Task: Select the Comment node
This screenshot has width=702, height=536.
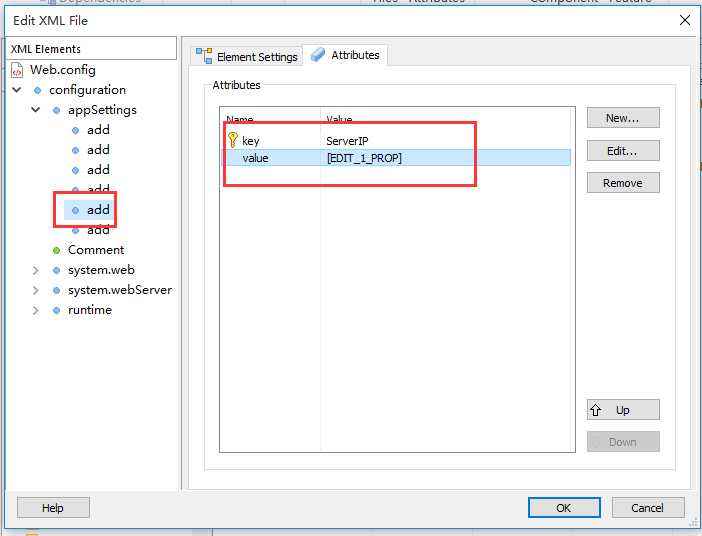Action: pyautogui.click(x=96, y=250)
